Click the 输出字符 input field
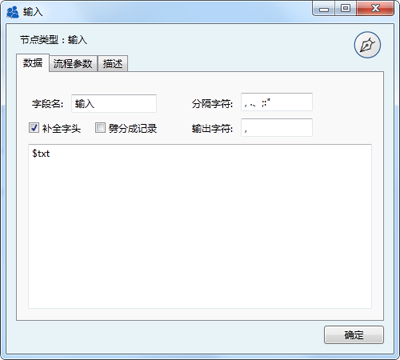 point(277,127)
